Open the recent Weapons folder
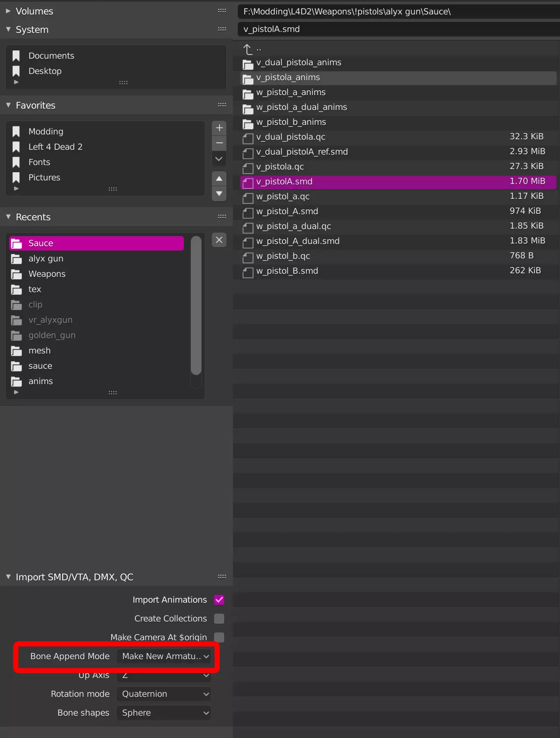The width and height of the screenshot is (560, 738). tap(47, 274)
